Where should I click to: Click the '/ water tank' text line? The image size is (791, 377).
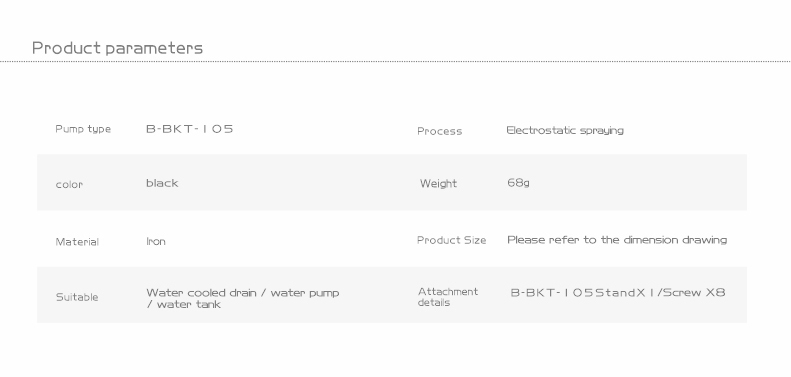(x=184, y=304)
